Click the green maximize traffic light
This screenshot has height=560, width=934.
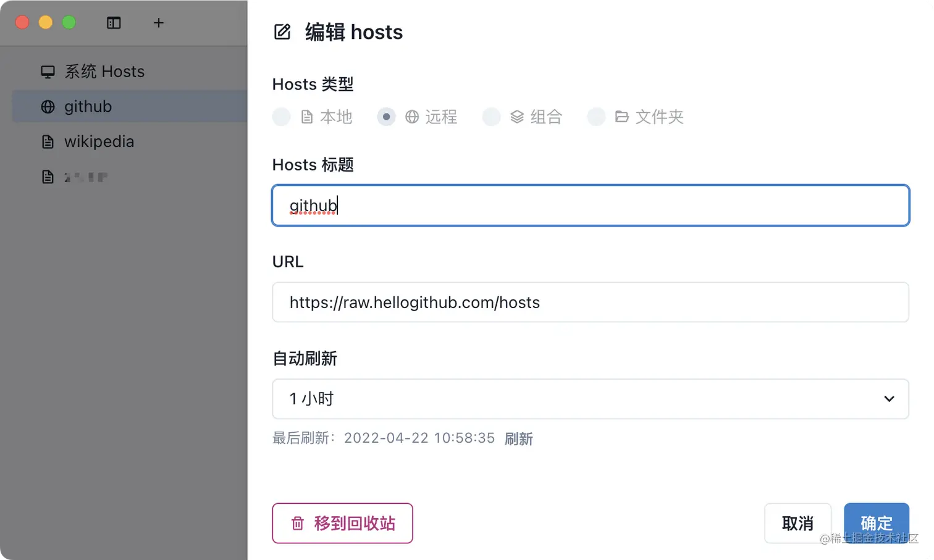tap(69, 22)
